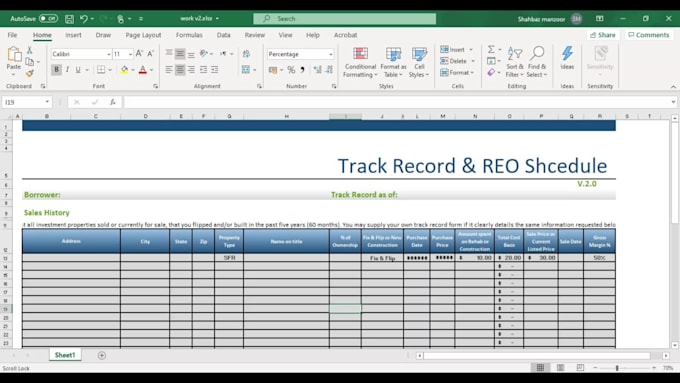
Task: Align text to the left
Action: [x=169, y=69]
